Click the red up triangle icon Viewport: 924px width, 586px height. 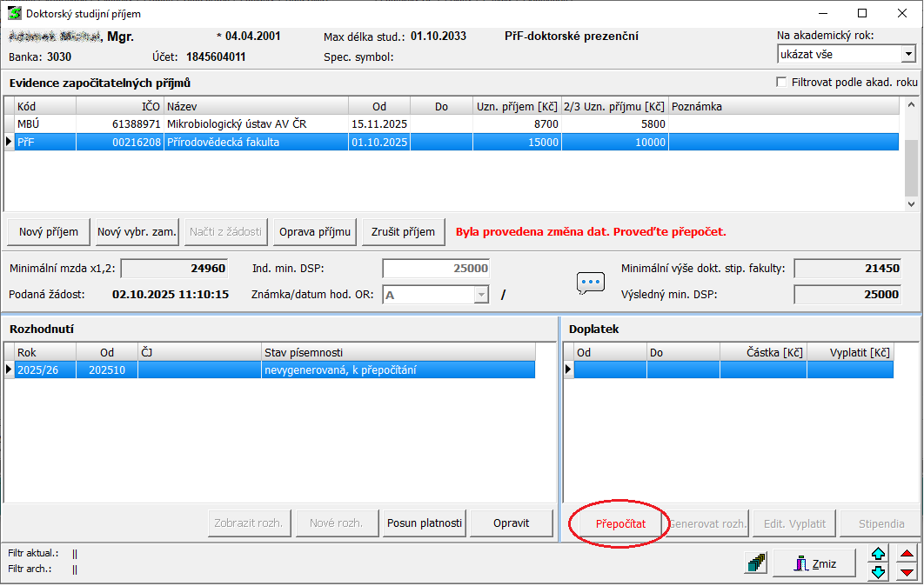pyautogui.click(x=907, y=554)
